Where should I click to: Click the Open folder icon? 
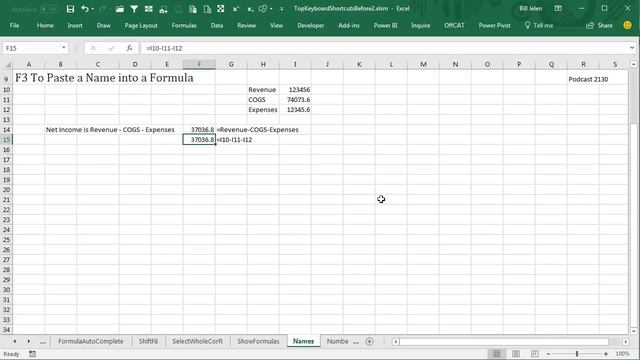click(x=119, y=9)
